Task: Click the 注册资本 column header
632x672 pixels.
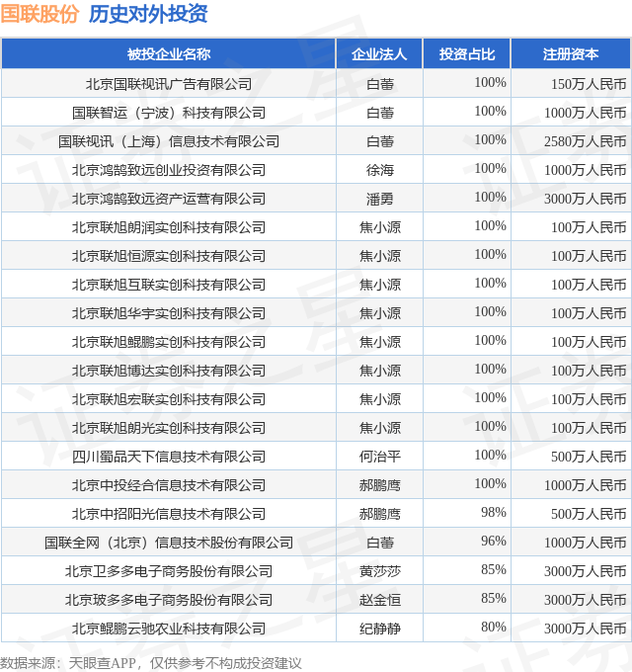Action: click(571, 54)
